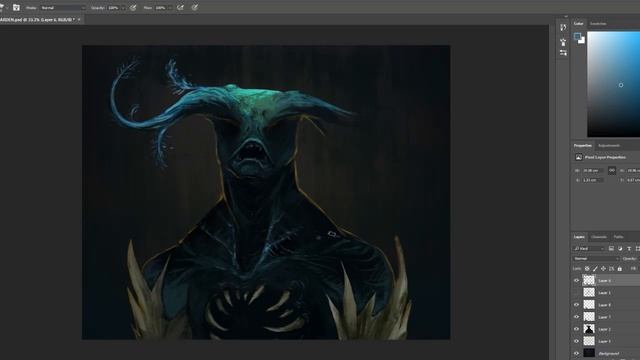Open the brush Mode dropdown in options bar
Image resolution: width=640 pixels, height=360 pixels.
[x=63, y=8]
